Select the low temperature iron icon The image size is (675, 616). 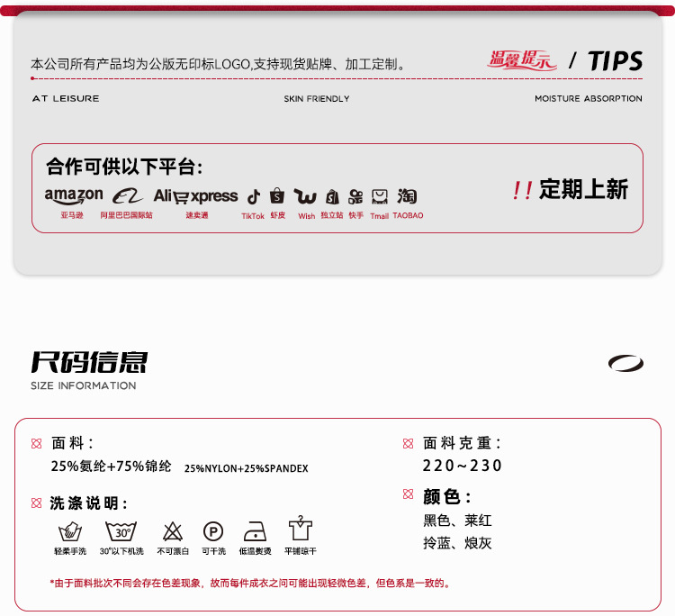pos(255,531)
